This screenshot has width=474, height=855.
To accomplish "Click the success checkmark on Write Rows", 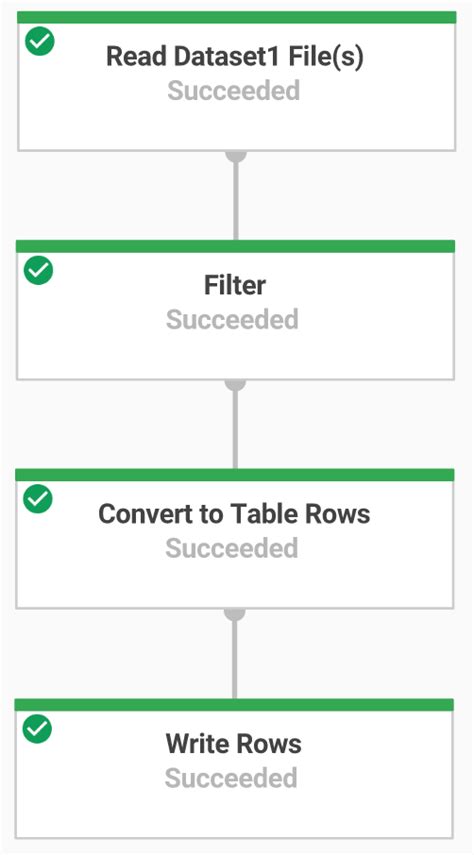I will [x=38, y=729].
